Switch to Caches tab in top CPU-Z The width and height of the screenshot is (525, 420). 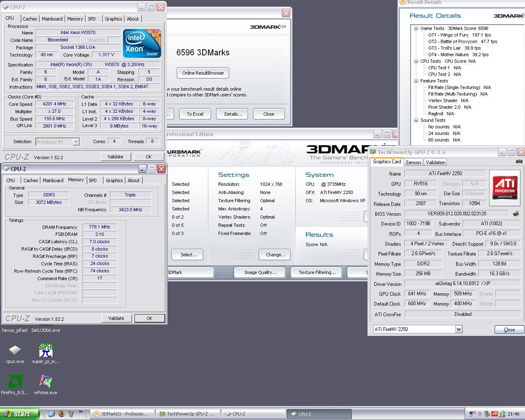pyautogui.click(x=30, y=19)
